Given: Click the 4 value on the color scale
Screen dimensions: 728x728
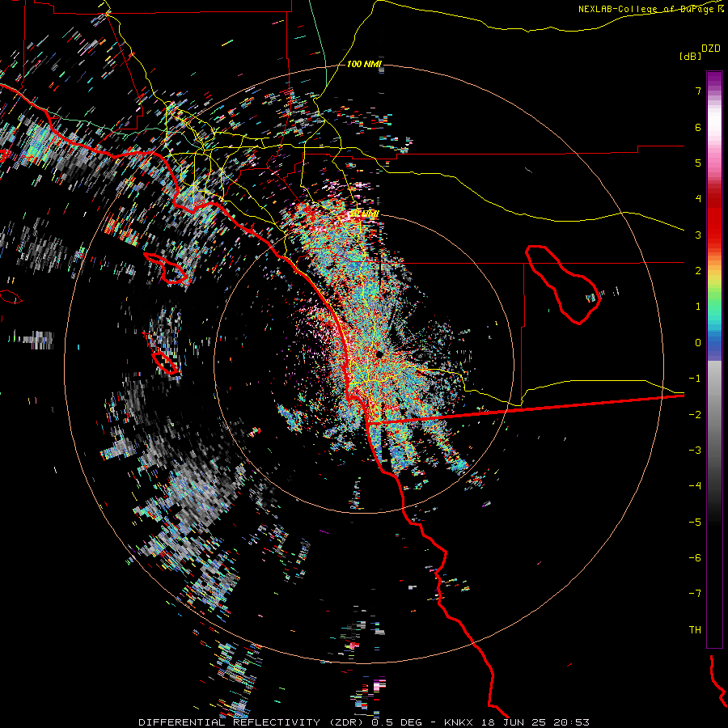Looking at the screenshot, I should (698, 199).
